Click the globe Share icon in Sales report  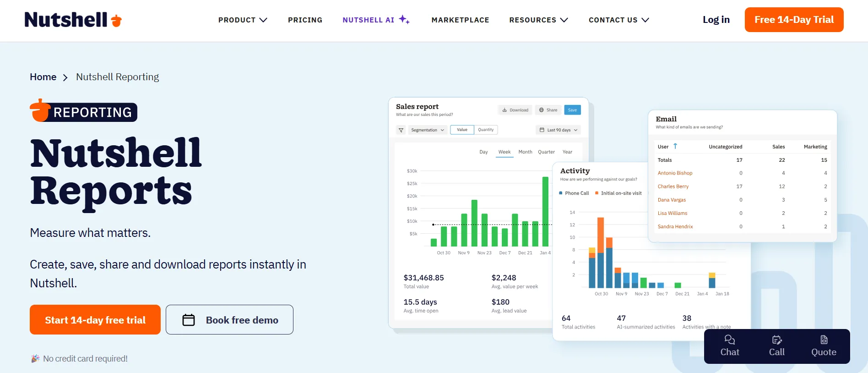pyautogui.click(x=542, y=110)
